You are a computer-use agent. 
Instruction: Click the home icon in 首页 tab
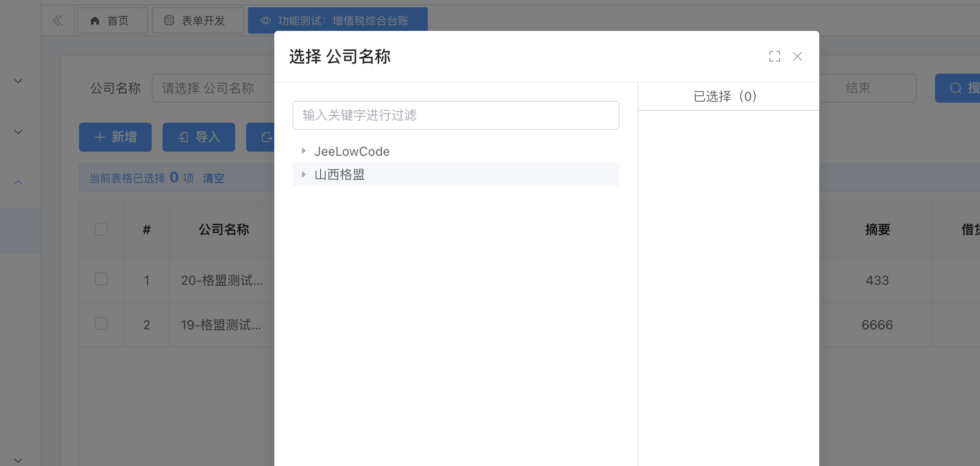click(x=95, y=21)
